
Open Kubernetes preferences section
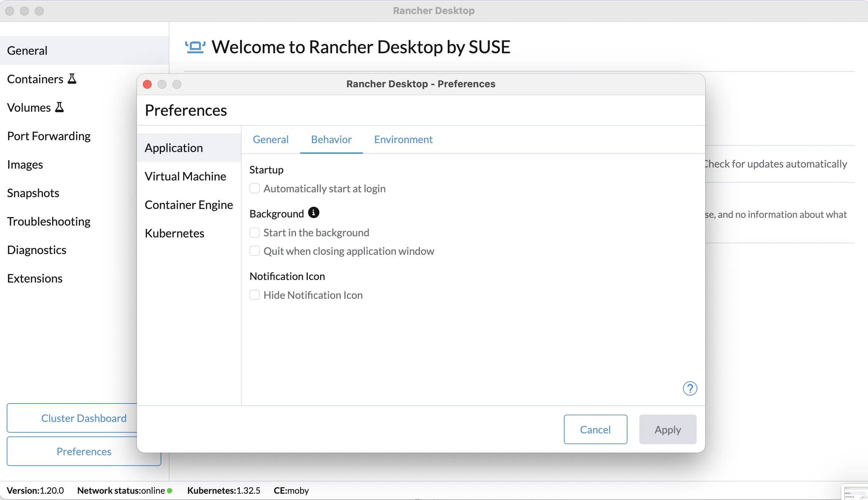point(189,233)
